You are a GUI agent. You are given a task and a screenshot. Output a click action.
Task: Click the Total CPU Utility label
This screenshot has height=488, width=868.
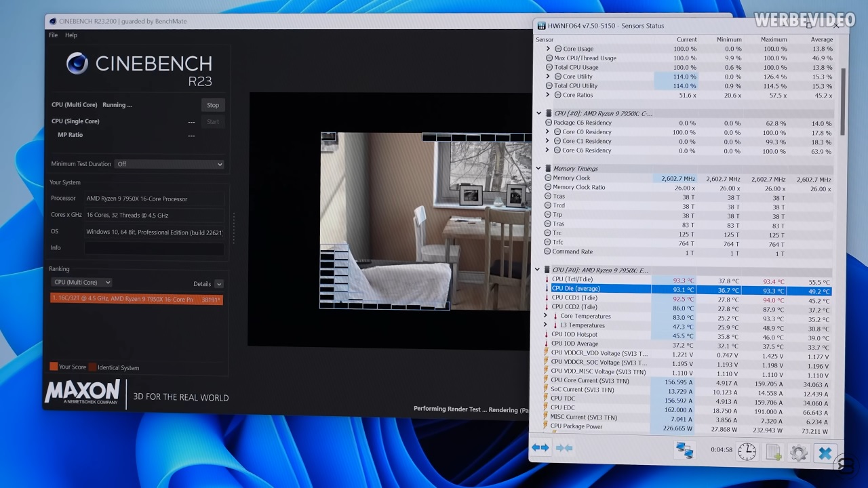tap(576, 86)
